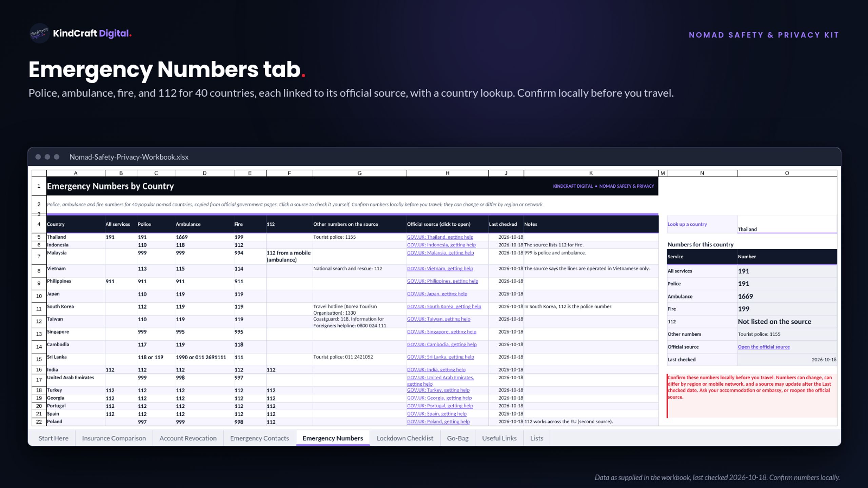868x488 pixels.
Task: Click the Nomad-Safety-Privacy-Workbook.xlsx window title
Action: pos(129,157)
